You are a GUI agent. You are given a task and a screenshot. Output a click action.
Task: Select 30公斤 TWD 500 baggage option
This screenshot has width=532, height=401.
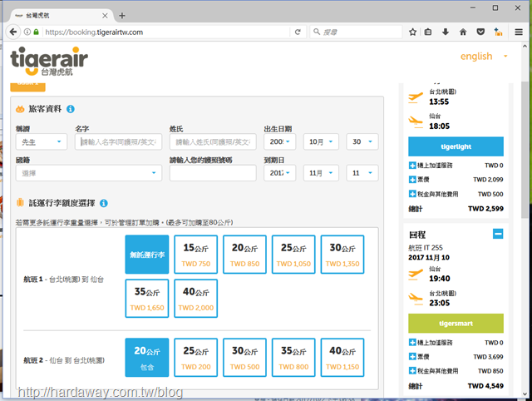pos(244,358)
